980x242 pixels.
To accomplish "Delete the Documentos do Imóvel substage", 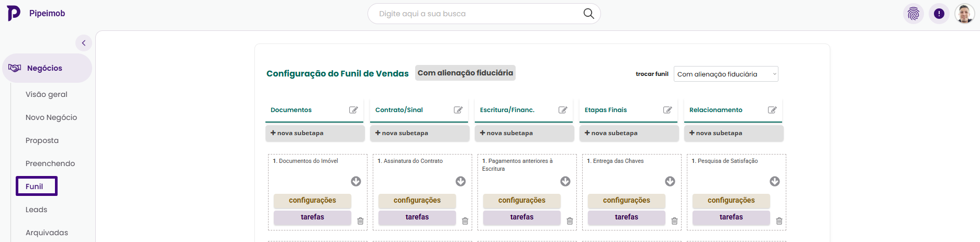I will [x=360, y=221].
